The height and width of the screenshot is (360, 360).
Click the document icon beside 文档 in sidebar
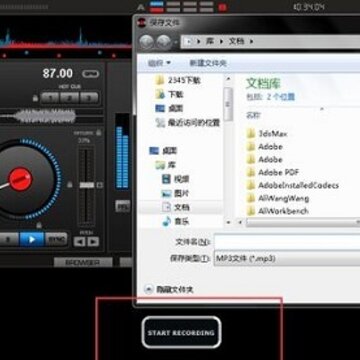pos(166,207)
